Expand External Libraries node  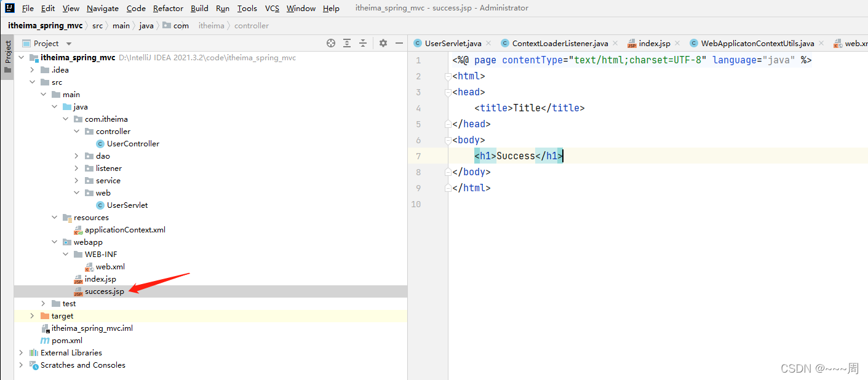22,353
